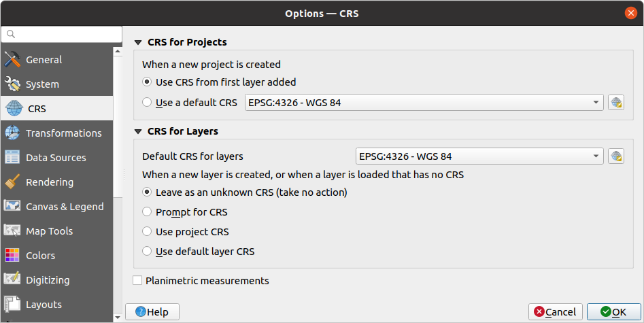Click the System gears icon
The height and width of the screenshot is (323, 644).
click(x=12, y=84)
